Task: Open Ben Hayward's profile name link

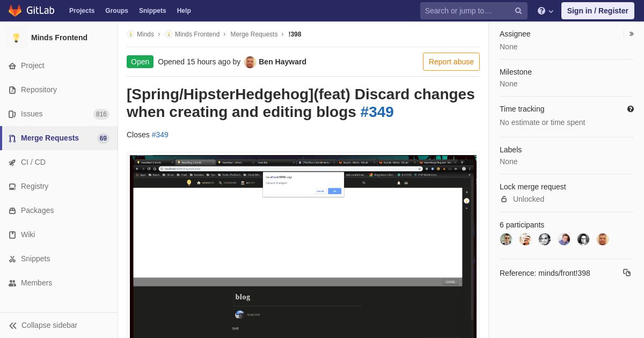Action: coord(282,62)
